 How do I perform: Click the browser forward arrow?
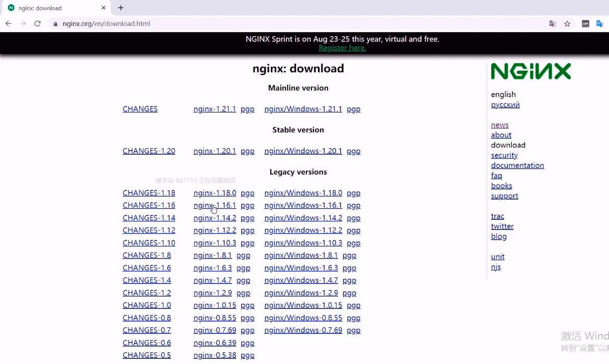pos(23,23)
